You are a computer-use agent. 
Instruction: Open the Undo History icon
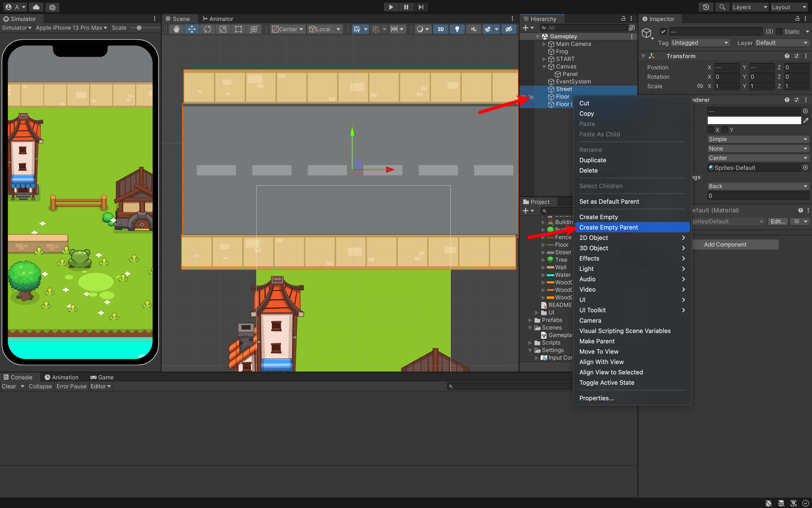tap(706, 7)
